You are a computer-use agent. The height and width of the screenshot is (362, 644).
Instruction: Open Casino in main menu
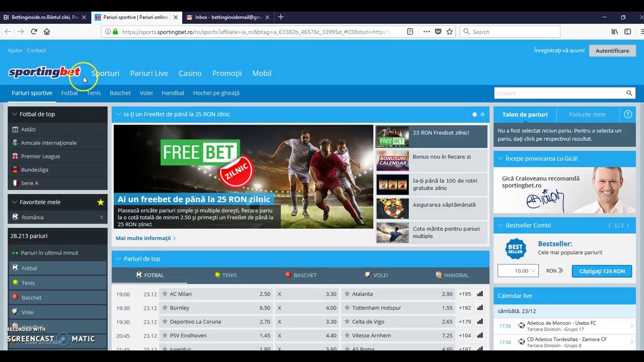(x=190, y=73)
